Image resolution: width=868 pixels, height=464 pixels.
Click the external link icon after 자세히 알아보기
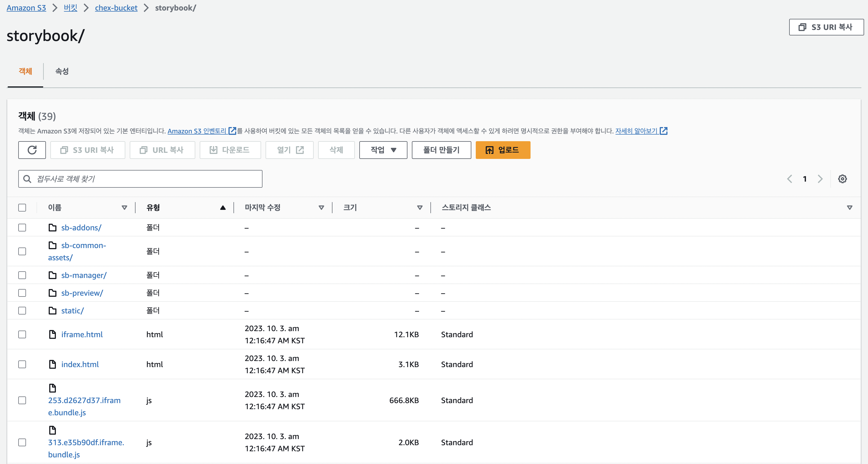coord(664,131)
